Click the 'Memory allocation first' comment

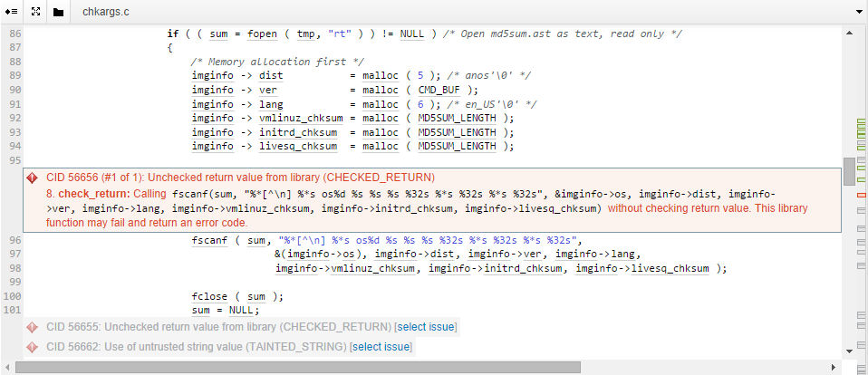tap(277, 62)
